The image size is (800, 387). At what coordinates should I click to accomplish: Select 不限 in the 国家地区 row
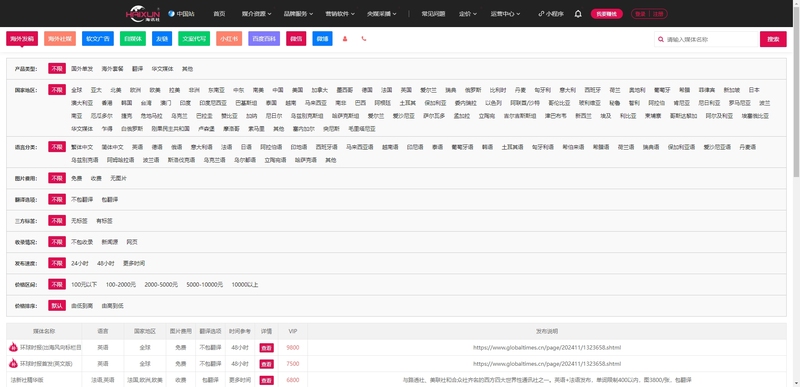coord(57,90)
